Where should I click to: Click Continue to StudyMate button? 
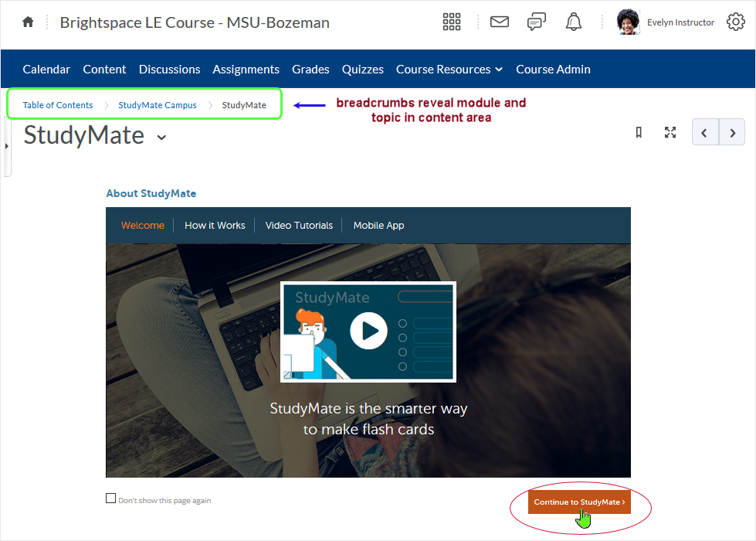click(x=579, y=502)
